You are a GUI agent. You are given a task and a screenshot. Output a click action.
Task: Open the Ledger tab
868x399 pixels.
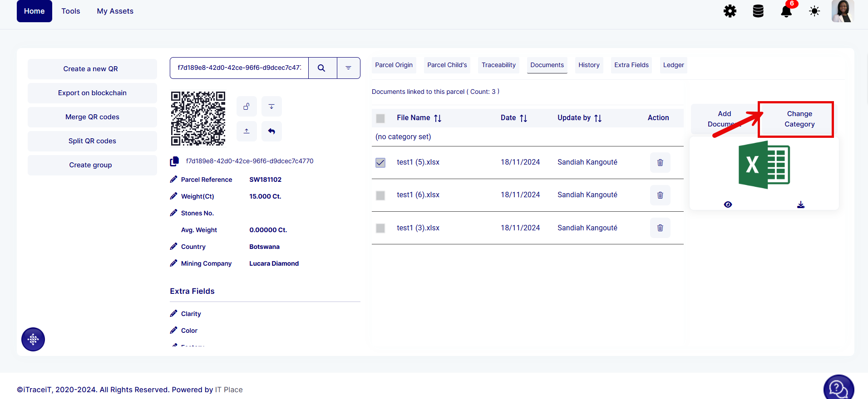673,65
